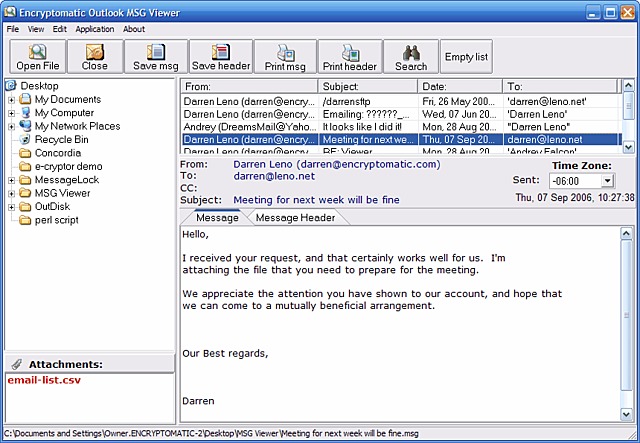Click the Save msg toolbar icon
The height and width of the screenshot is (443, 640).
pos(156,52)
